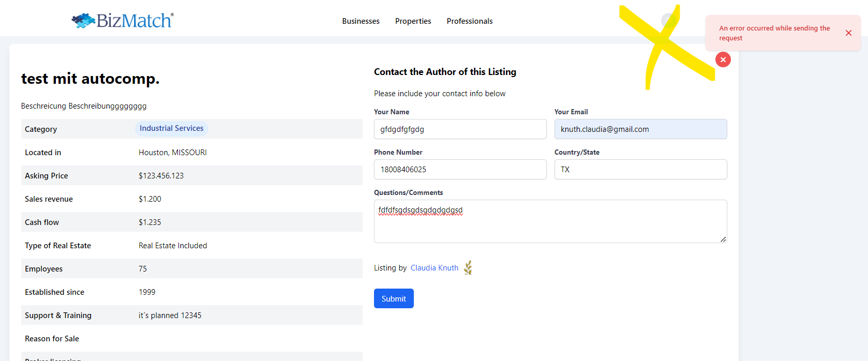Click the BizMatch logo
Viewport: 868px width, 361px height.
tap(123, 21)
